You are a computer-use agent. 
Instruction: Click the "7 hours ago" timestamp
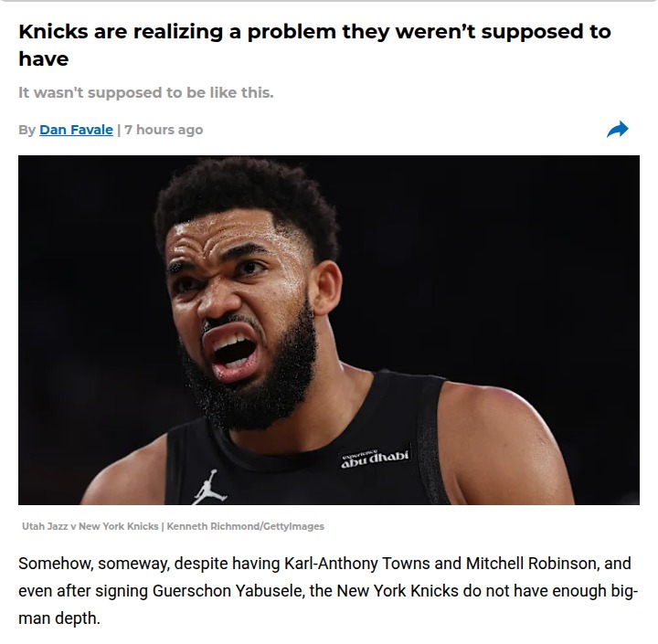coord(164,130)
